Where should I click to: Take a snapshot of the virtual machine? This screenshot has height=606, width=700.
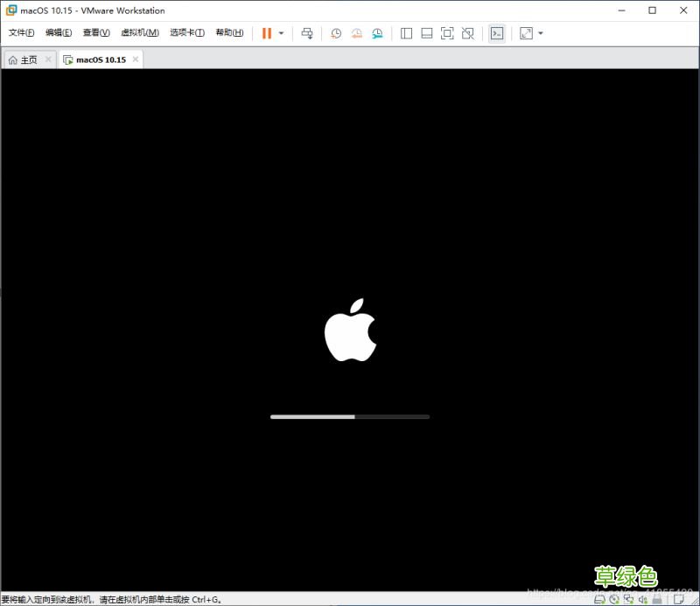coord(336,33)
